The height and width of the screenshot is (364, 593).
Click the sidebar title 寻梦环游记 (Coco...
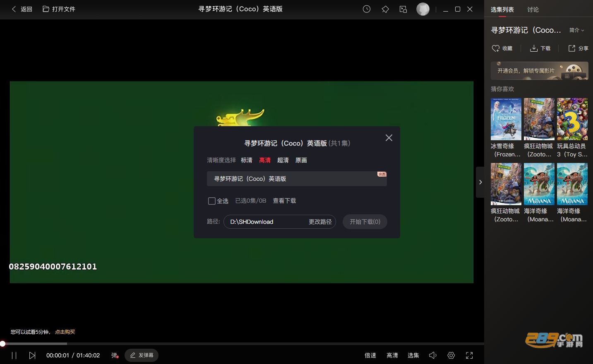pos(526,30)
